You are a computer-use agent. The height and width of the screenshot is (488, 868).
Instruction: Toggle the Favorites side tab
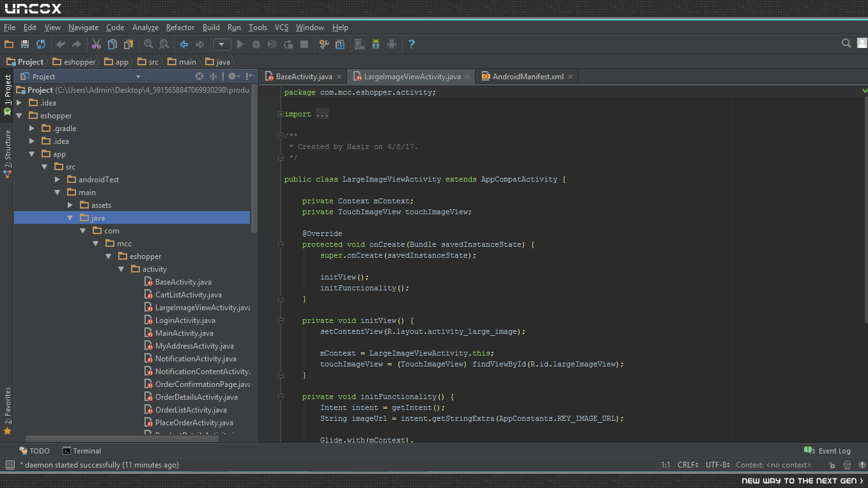(8, 411)
